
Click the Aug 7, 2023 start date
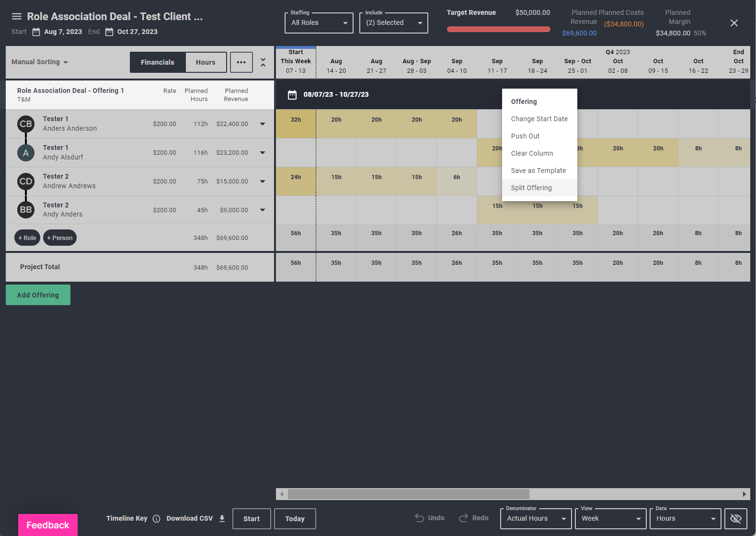tap(63, 32)
